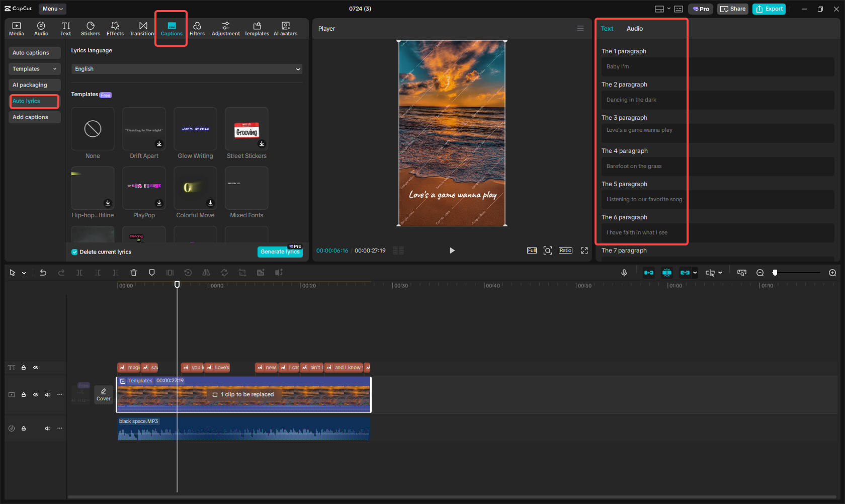Click the Generate lyrics button

[280, 251]
